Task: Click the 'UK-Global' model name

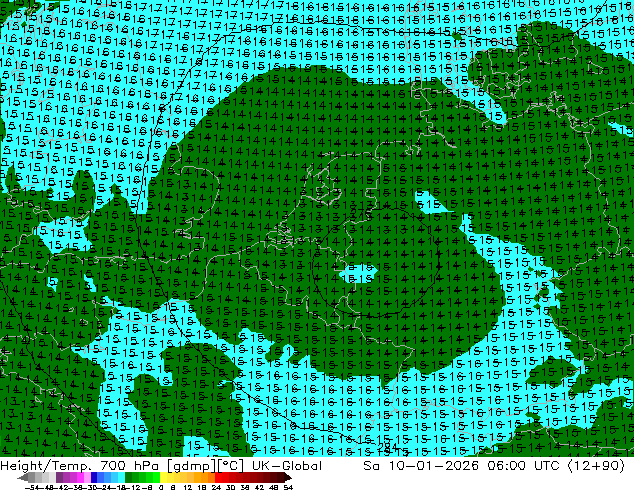Action: (287, 466)
